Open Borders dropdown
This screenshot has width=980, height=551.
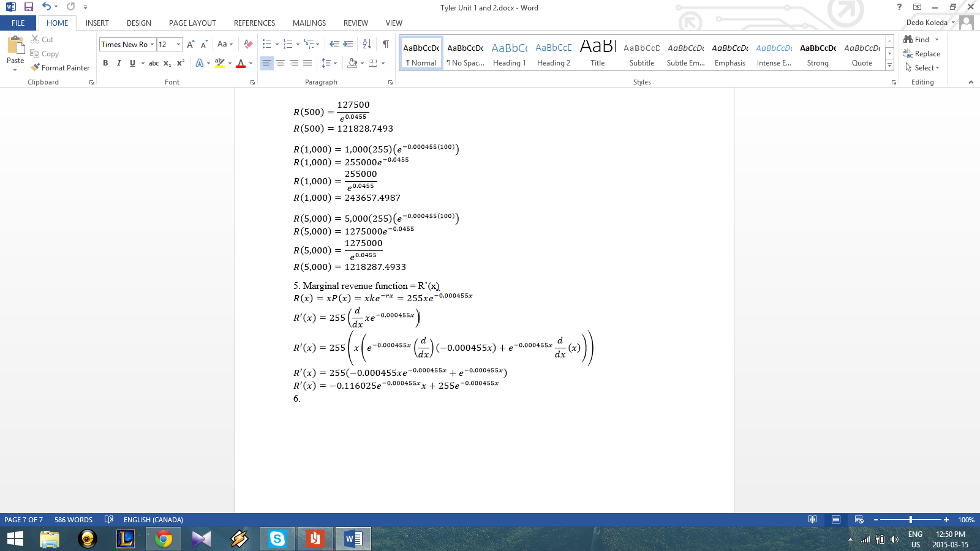coord(383,63)
